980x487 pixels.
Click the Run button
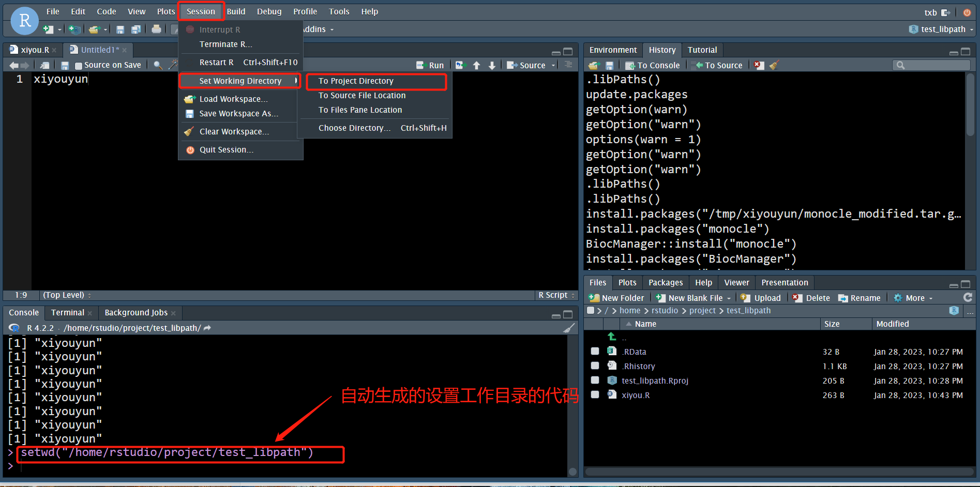coord(430,65)
